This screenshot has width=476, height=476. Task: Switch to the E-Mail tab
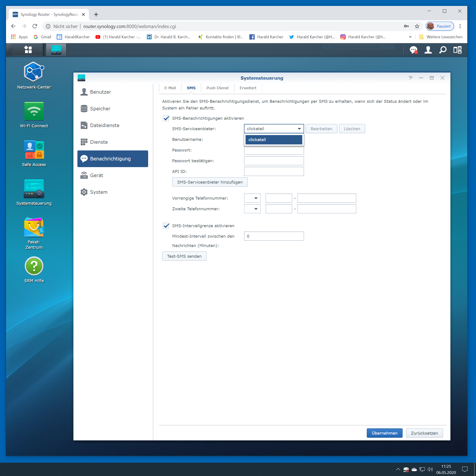point(170,88)
